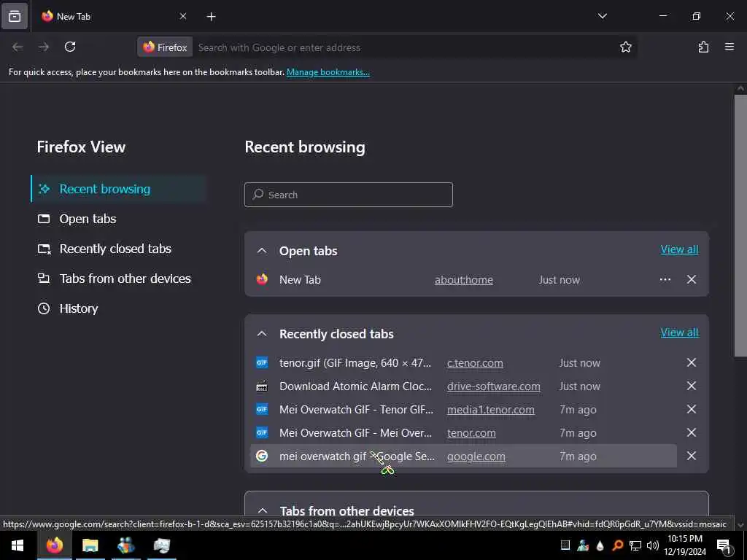Viewport: 747px width, 560px height.
Task: Open the about:home link
Action: coord(463,280)
